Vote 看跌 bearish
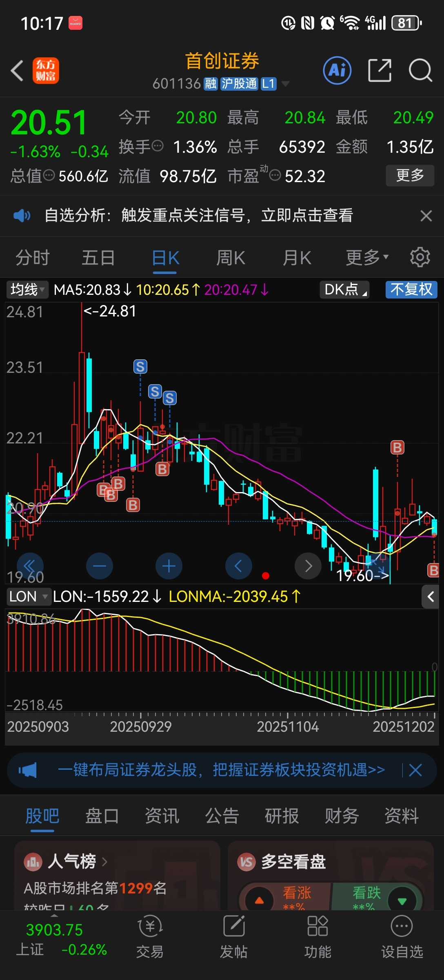Viewport: 444px width, 980px height. click(377, 898)
